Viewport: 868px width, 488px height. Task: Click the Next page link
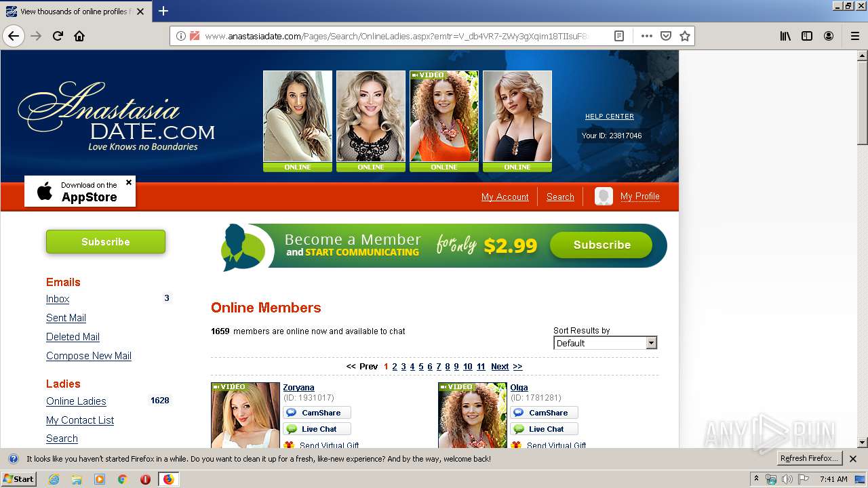pyautogui.click(x=500, y=367)
